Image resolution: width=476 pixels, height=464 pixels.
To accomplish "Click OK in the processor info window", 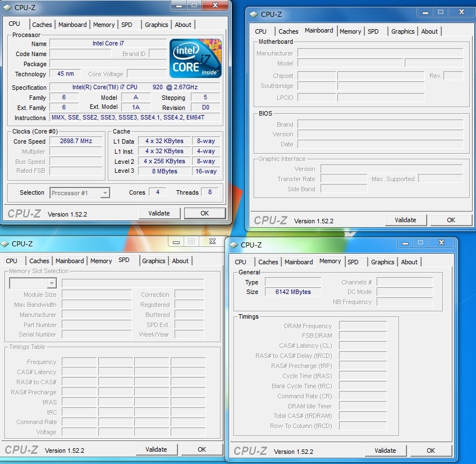I will (x=205, y=213).
